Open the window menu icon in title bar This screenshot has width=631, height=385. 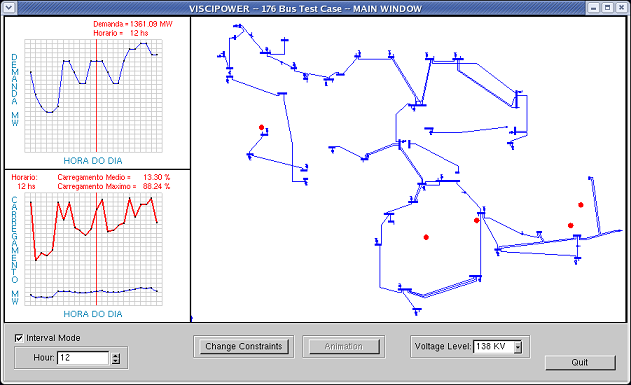tap(9, 8)
